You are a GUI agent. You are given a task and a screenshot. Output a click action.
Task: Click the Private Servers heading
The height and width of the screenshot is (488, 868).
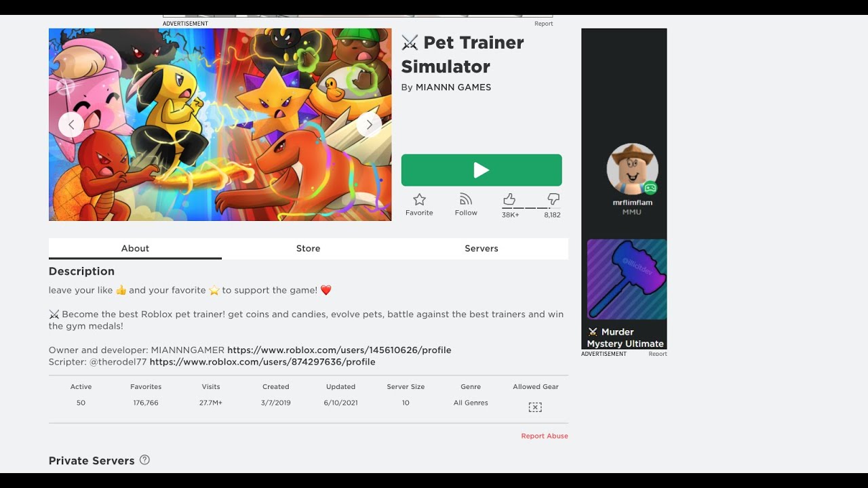[x=92, y=461]
